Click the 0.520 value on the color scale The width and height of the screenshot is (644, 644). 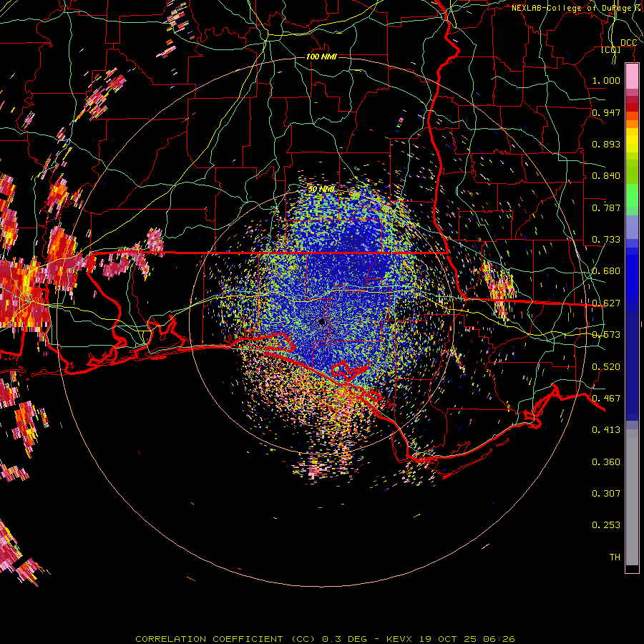606,367
